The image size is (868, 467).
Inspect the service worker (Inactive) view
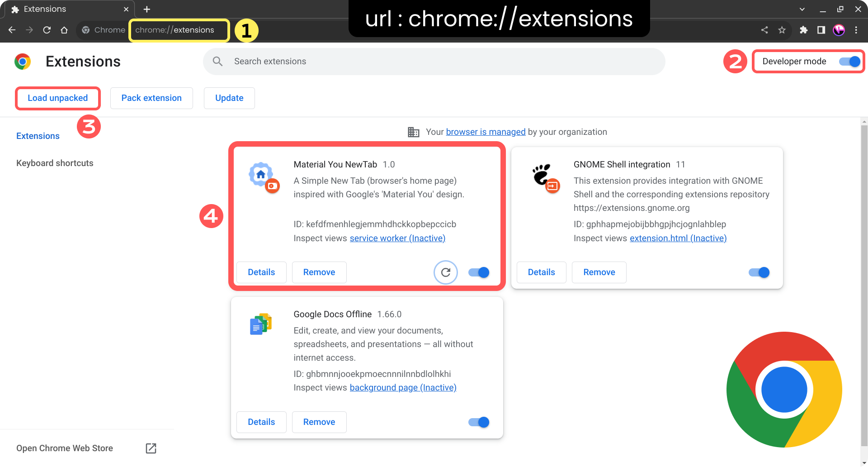click(397, 238)
